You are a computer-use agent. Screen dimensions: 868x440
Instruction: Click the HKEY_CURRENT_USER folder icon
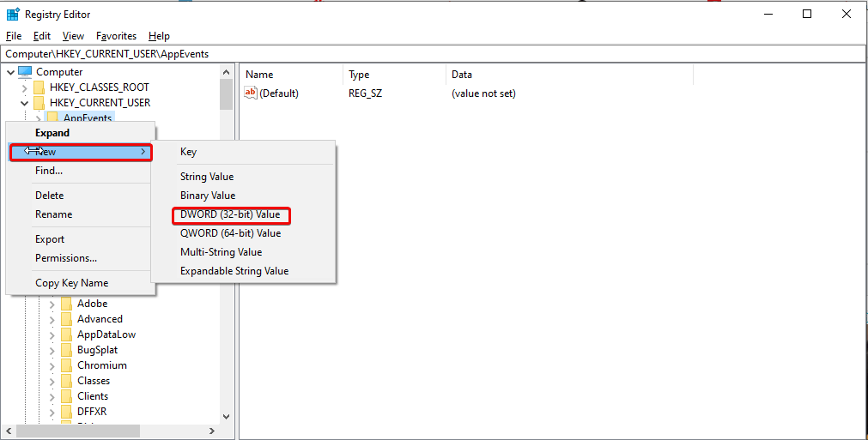point(39,103)
